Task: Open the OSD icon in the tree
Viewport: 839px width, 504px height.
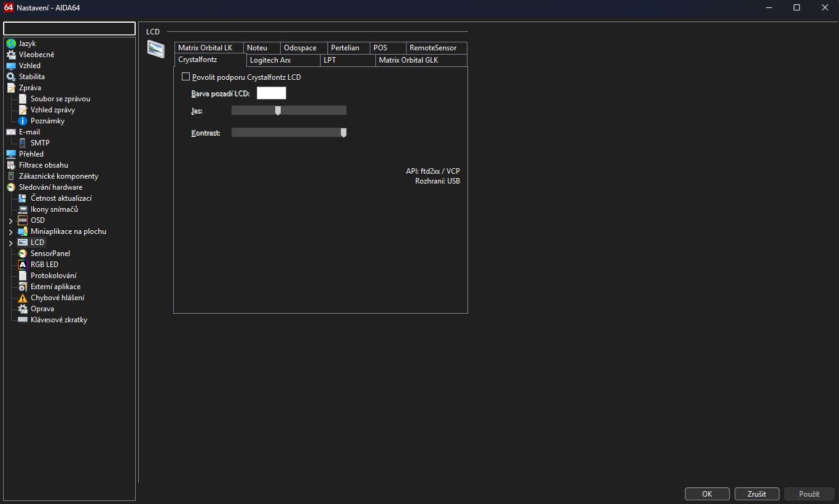Action: (x=23, y=220)
